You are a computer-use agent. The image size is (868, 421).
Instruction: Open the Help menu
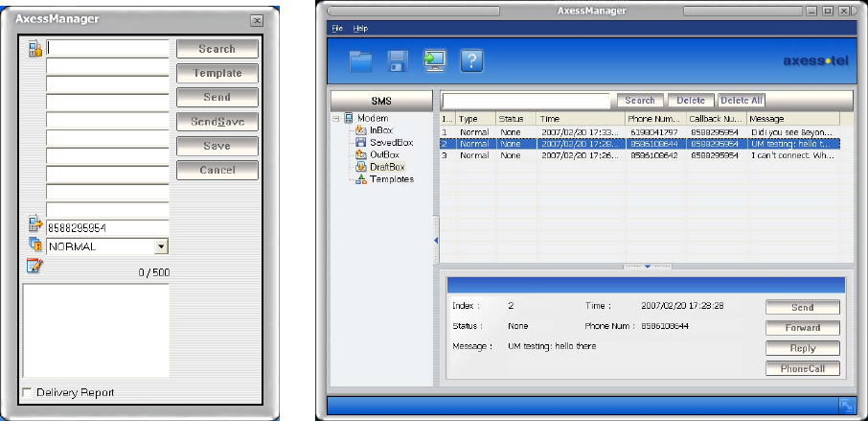[360, 28]
